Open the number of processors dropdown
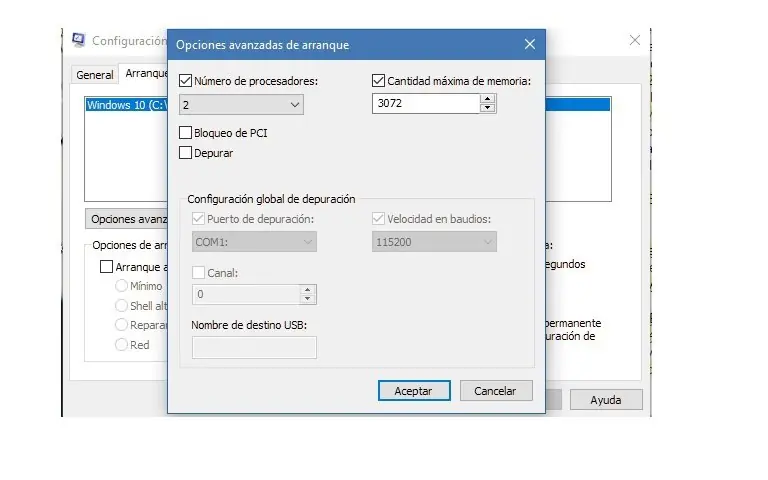The width and height of the screenshot is (768, 480). (241, 105)
